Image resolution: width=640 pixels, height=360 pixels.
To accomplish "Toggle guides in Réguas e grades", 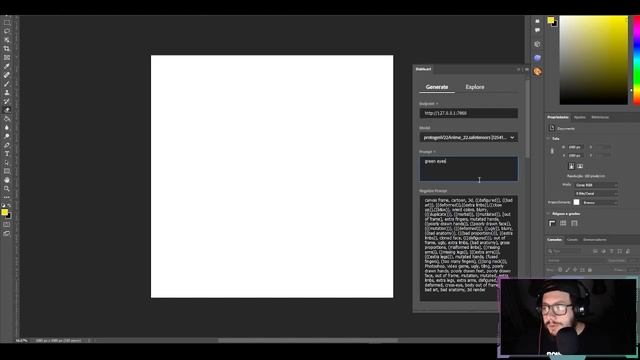I will pyautogui.click(x=574, y=223).
